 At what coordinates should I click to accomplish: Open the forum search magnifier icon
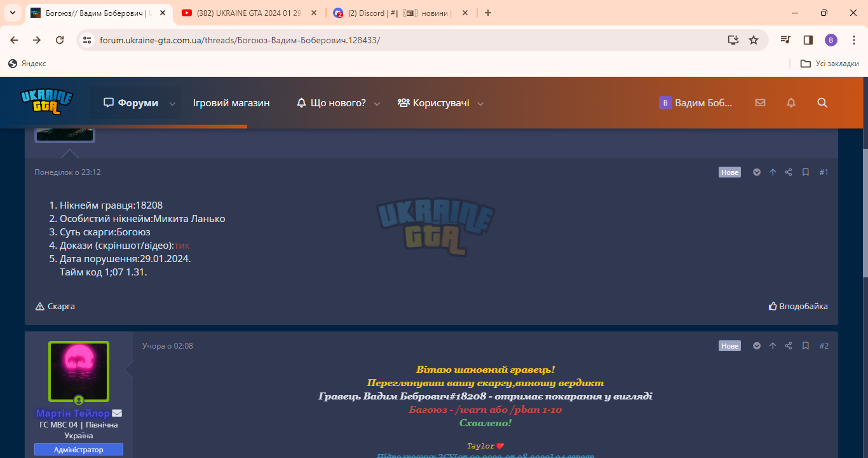coord(822,102)
